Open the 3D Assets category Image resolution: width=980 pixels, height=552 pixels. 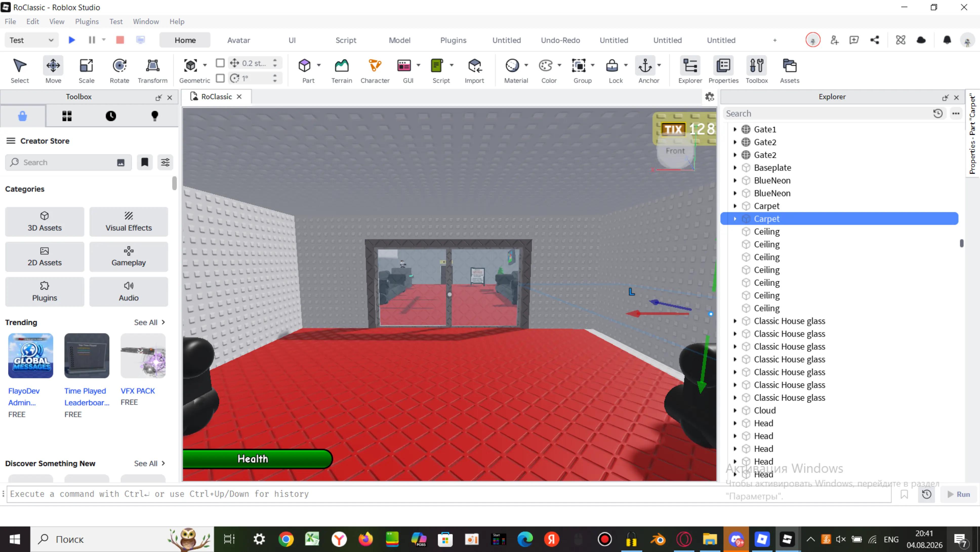pos(45,222)
